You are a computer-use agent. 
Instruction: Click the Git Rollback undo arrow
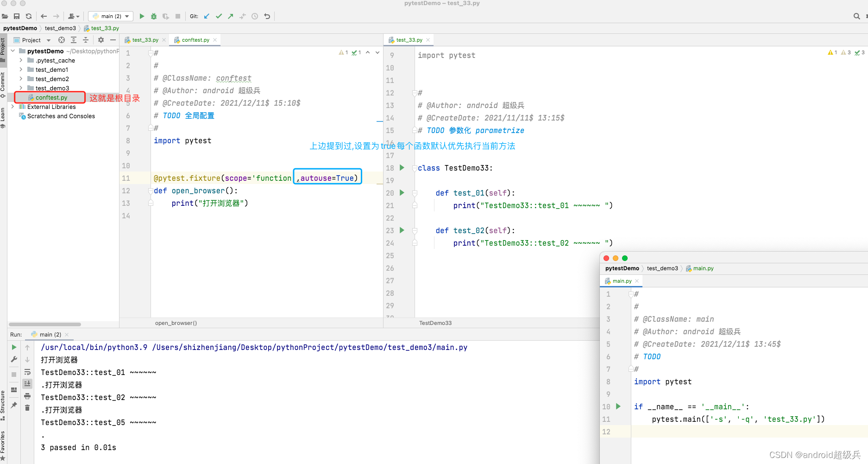coord(267,16)
